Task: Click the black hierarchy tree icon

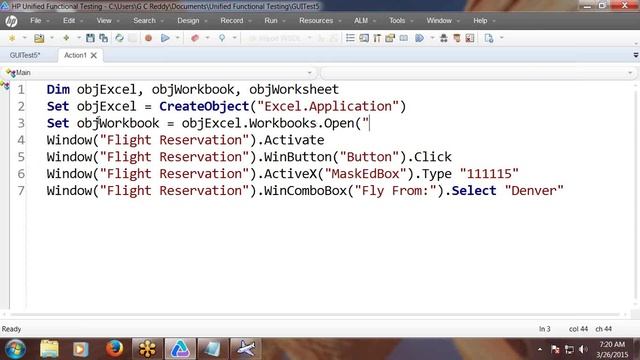Action: (x=444, y=38)
